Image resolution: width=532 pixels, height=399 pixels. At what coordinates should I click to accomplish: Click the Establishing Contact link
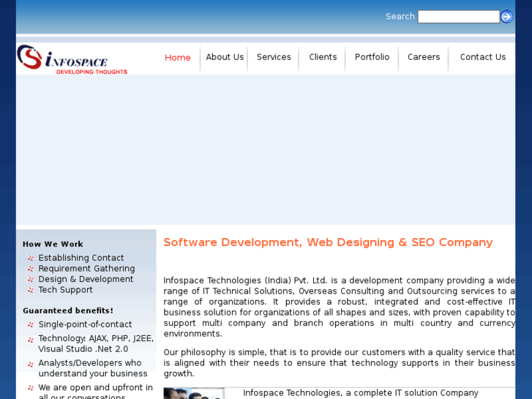point(81,258)
